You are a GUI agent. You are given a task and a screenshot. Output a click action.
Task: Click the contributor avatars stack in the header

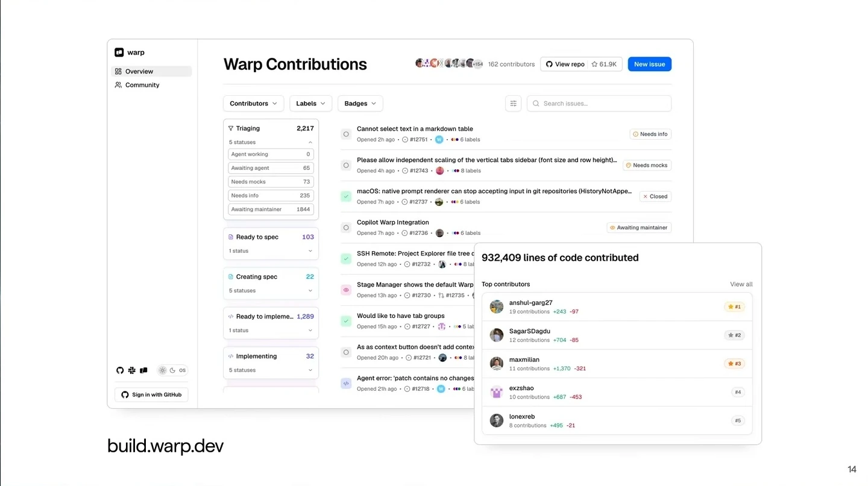tap(449, 63)
